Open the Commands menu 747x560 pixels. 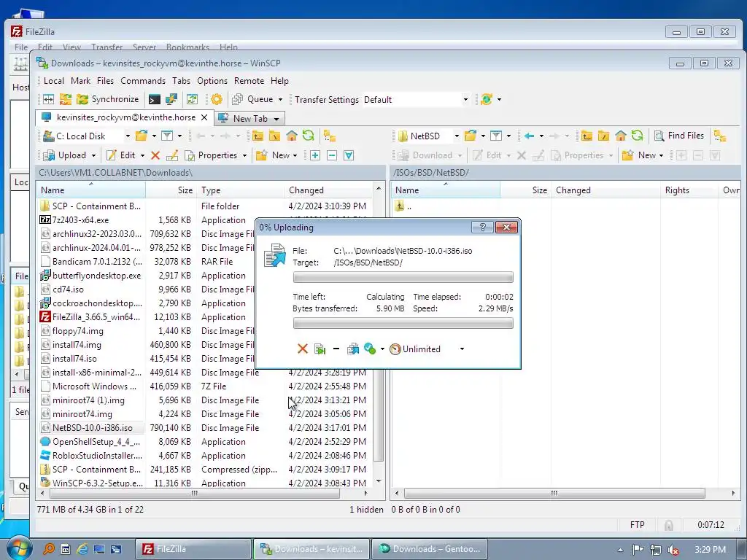(x=143, y=81)
